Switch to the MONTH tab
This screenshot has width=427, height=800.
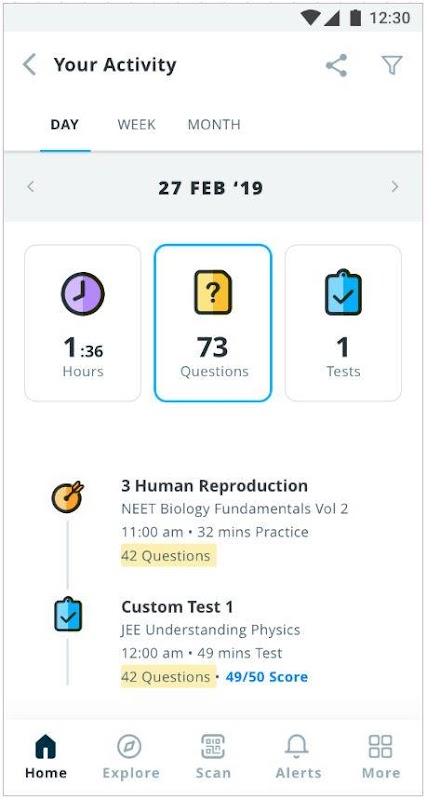pyautogui.click(x=214, y=124)
